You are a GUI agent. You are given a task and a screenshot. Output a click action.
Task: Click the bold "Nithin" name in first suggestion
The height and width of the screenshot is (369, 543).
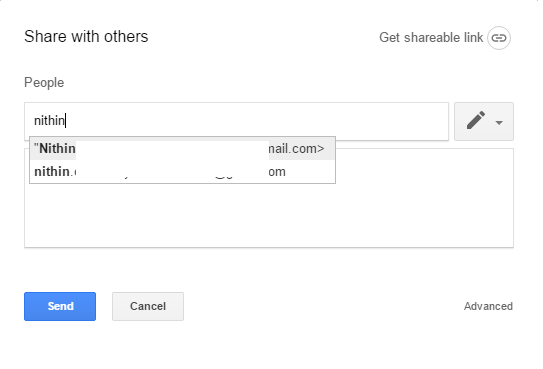click(x=57, y=148)
